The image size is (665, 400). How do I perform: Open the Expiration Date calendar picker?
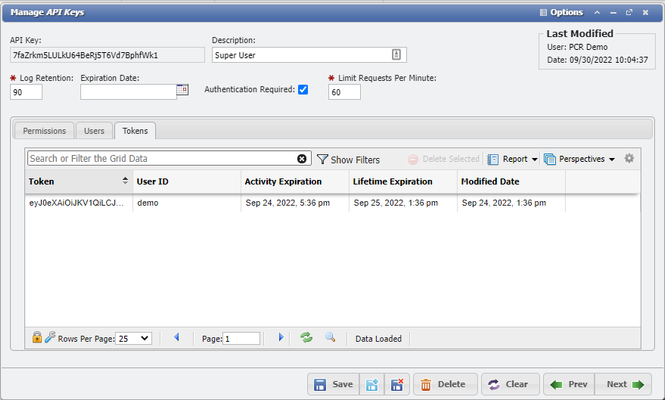(x=182, y=90)
